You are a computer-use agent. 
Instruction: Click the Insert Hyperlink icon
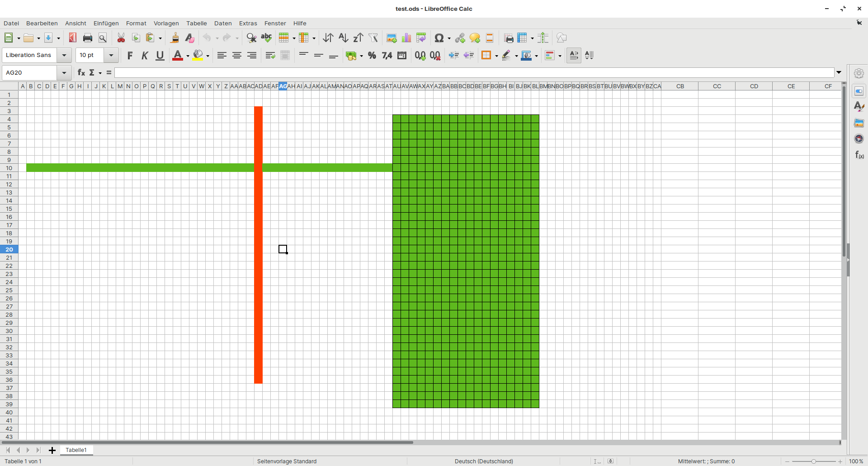coord(460,38)
